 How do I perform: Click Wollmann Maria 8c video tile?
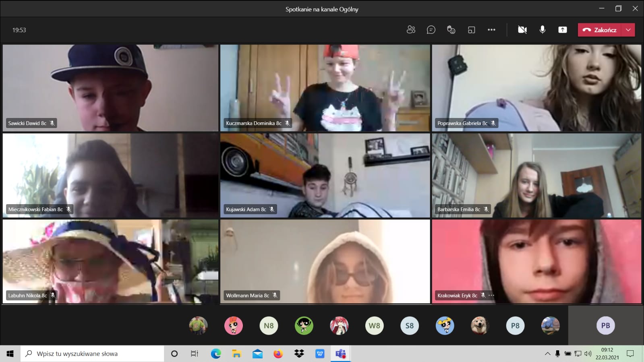click(x=325, y=261)
